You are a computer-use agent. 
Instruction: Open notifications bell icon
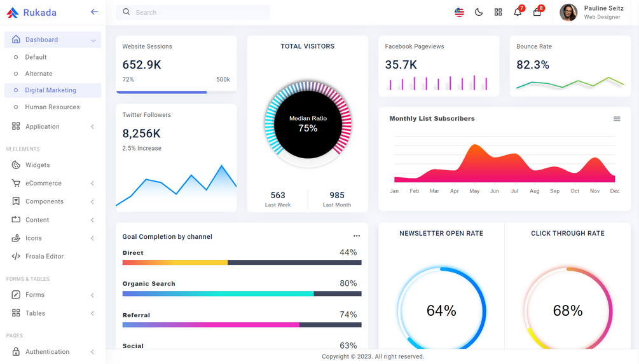(x=518, y=12)
